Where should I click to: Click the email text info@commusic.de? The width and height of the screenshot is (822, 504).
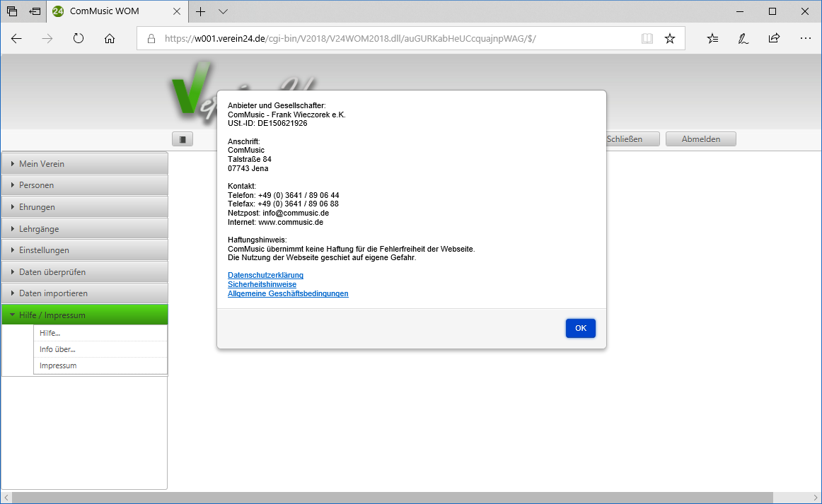pyautogui.click(x=296, y=213)
